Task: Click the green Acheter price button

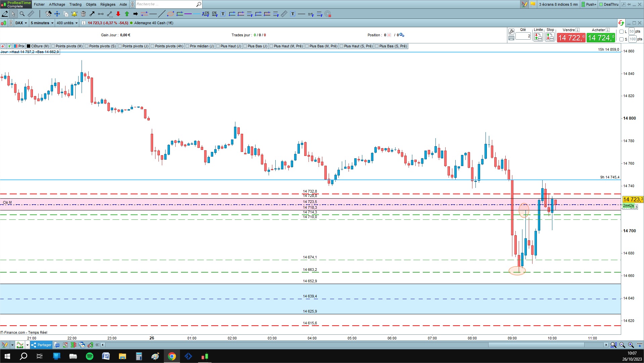Action: [601, 38]
